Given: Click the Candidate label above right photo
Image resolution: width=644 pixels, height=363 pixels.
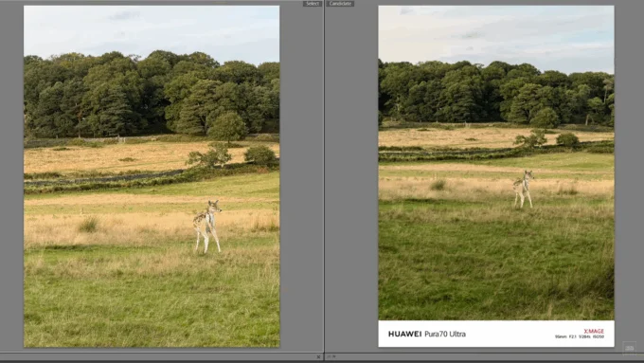Looking at the screenshot, I should (x=340, y=3).
